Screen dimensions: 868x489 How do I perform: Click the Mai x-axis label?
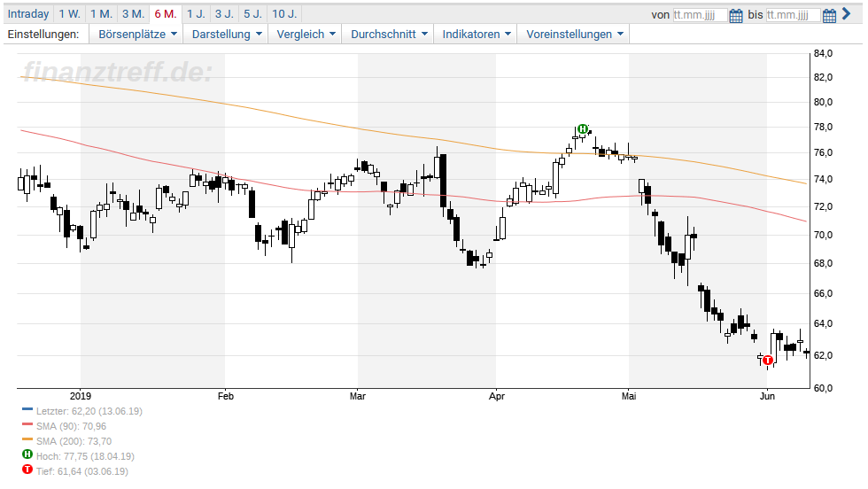[x=629, y=396]
